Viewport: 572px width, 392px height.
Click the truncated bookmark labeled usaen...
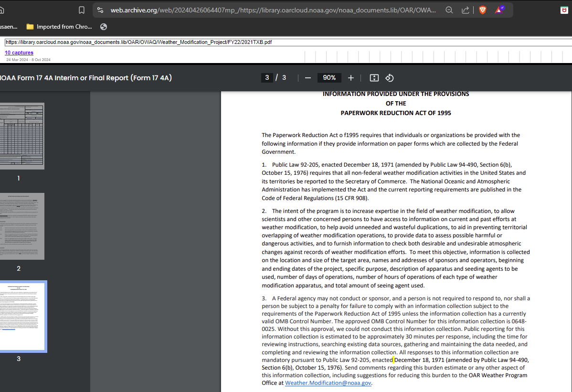9,27
